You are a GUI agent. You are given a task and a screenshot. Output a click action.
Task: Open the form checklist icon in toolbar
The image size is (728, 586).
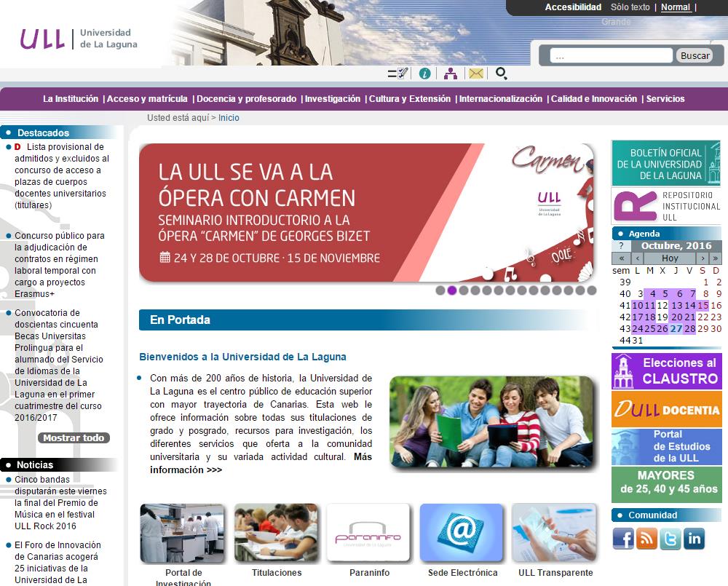point(398,74)
